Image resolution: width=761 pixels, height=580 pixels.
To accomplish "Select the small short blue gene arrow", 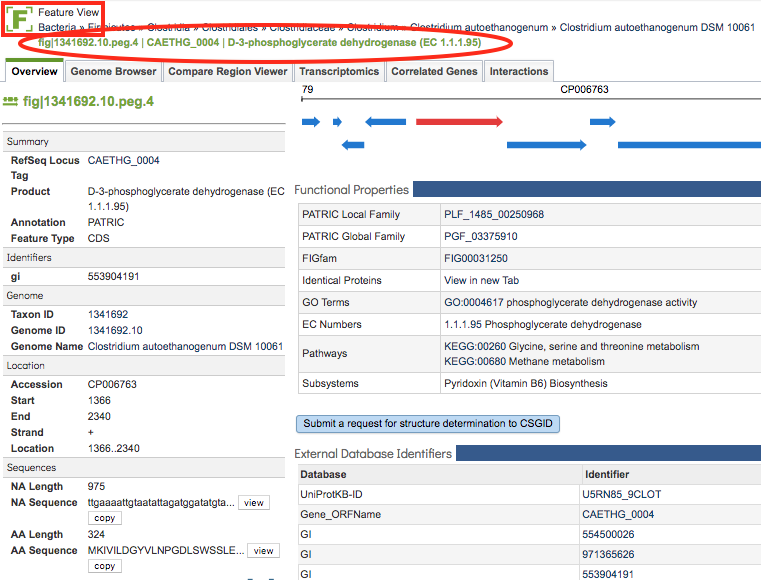I will point(337,121).
